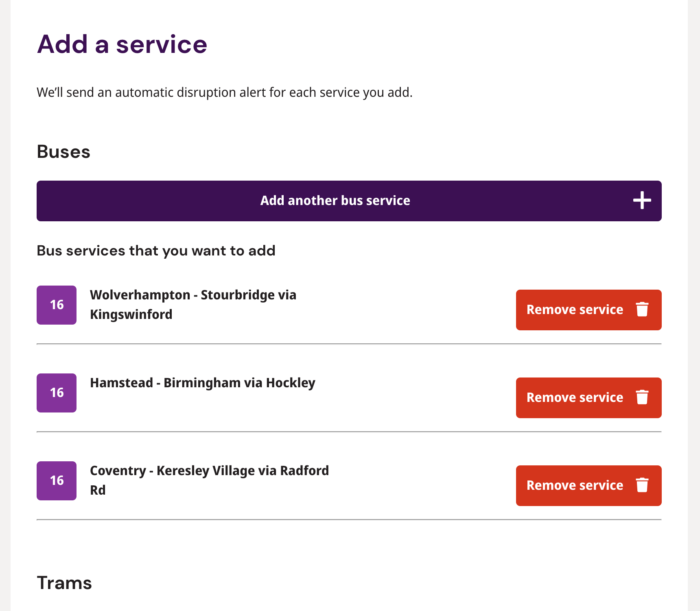
Task: Click the 16 badge beside Wolverhampton - Stourbridge
Action: pyautogui.click(x=57, y=305)
